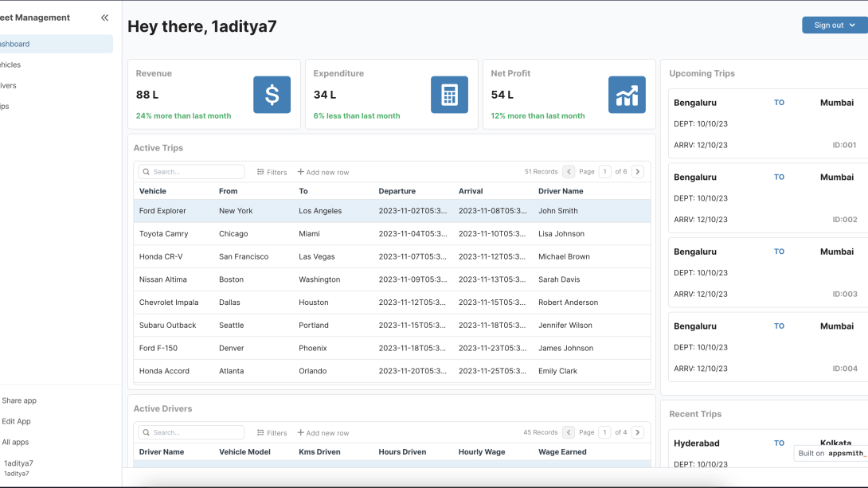
Task: Add new row in Active Drivers
Action: (323, 432)
